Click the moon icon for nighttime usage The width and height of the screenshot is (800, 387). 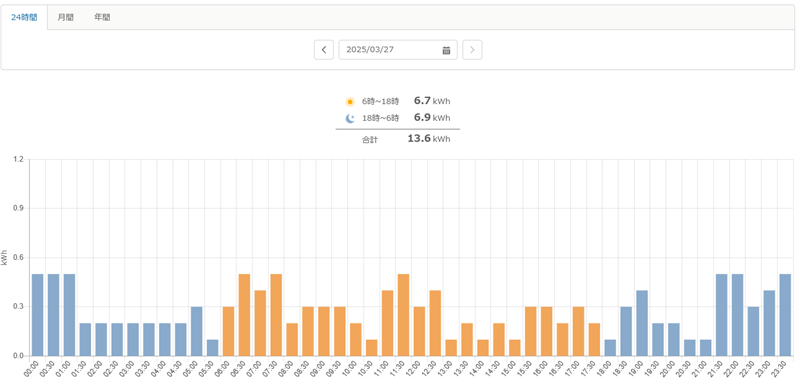click(x=349, y=118)
